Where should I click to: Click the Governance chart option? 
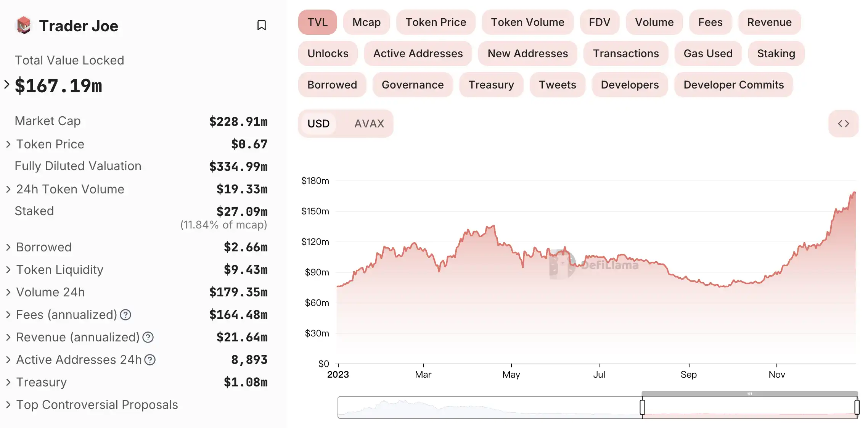coord(412,85)
